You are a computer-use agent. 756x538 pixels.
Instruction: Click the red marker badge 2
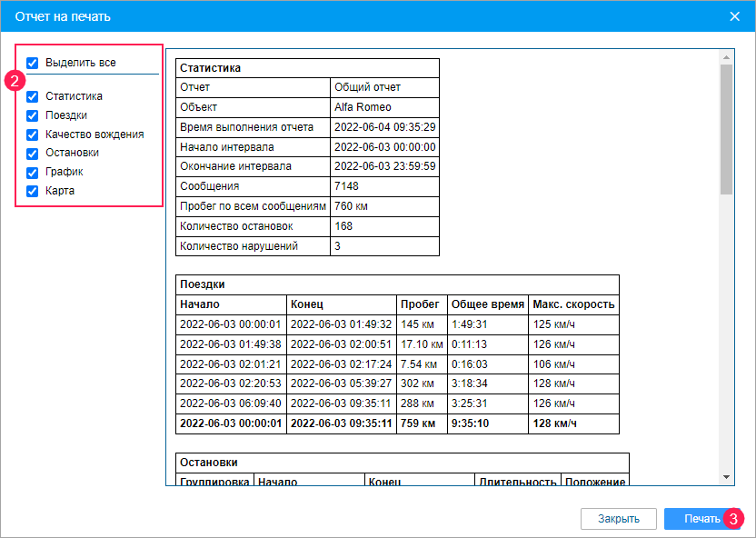(15, 80)
